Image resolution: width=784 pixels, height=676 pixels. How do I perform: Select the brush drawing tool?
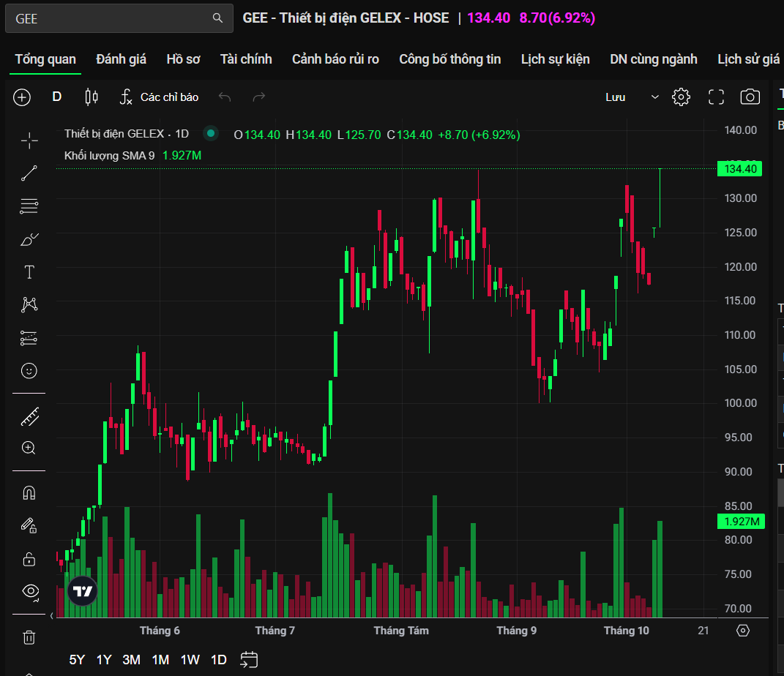[x=29, y=239]
